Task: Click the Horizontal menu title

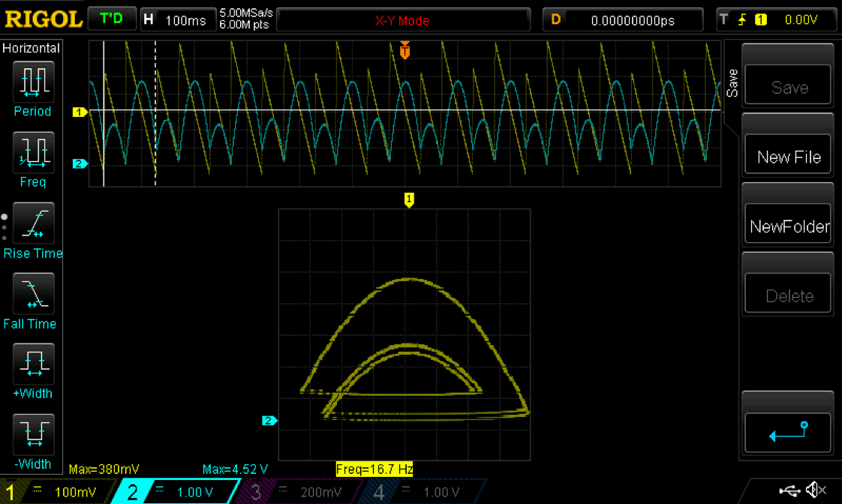Action: click(32, 48)
